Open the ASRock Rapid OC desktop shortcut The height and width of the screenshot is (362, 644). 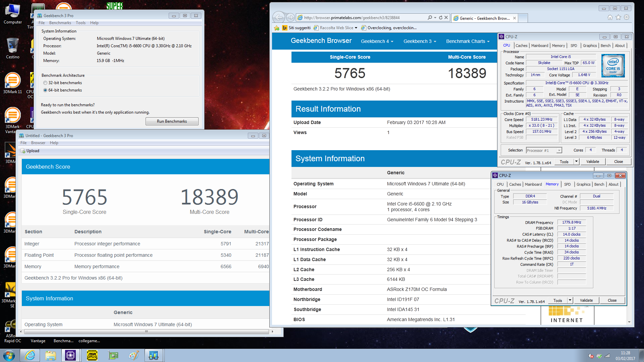(12, 331)
